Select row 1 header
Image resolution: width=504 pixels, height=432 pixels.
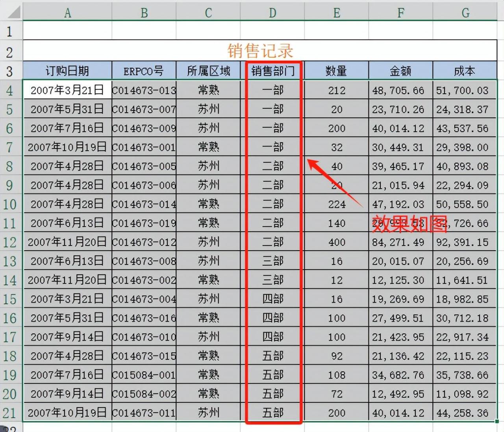[x=11, y=30]
